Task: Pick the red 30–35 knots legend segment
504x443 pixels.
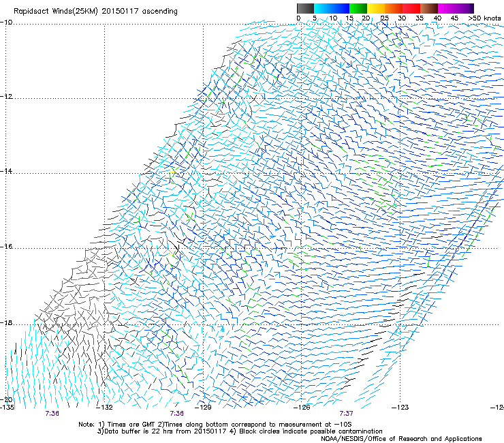Action: pyautogui.click(x=411, y=8)
